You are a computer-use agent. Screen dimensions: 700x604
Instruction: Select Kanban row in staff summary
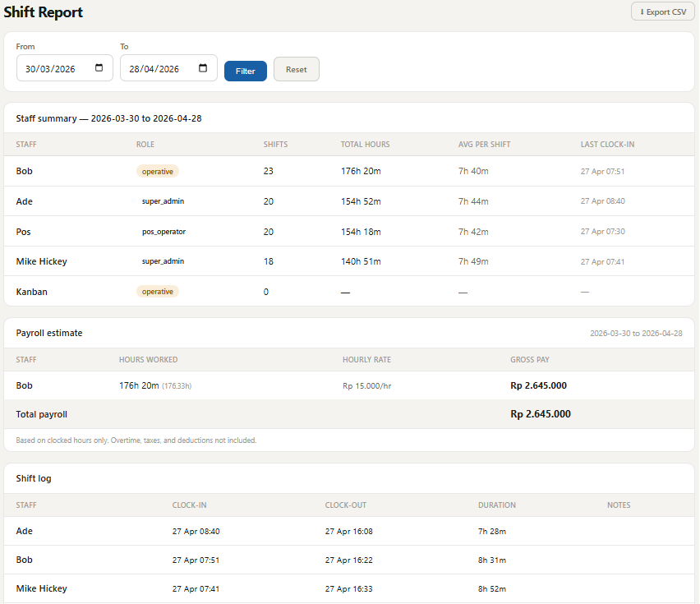tap(349, 292)
